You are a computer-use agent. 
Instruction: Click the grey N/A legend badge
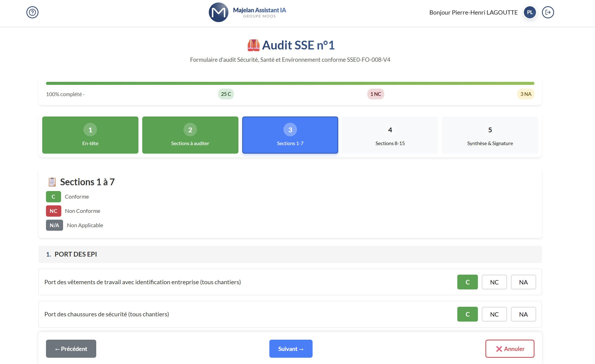(54, 225)
